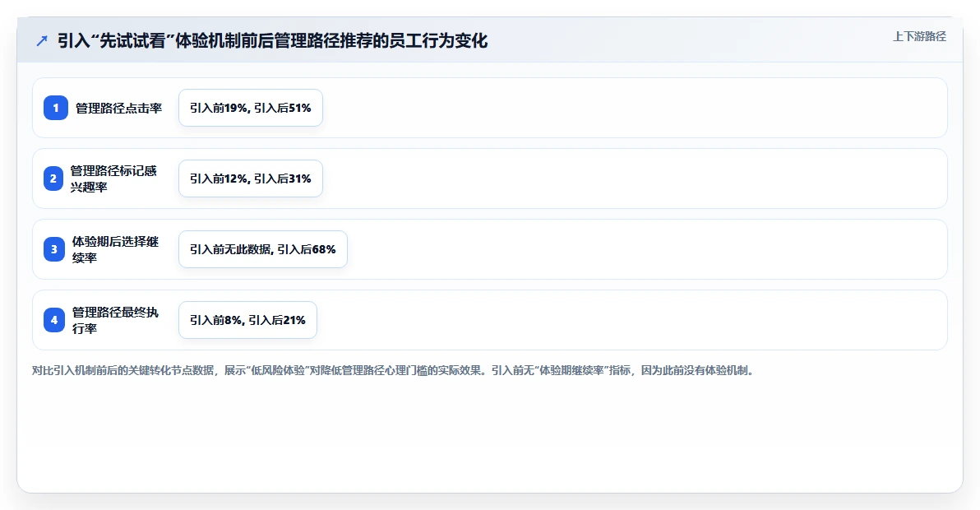Click the 上下游路径 label in header
Viewport: 980px width, 510px height.
pos(919,37)
